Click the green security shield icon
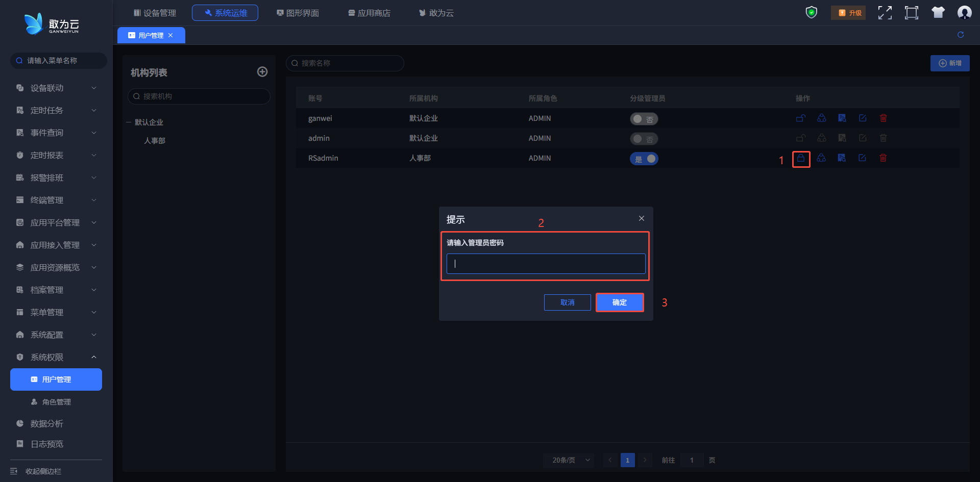 (811, 13)
